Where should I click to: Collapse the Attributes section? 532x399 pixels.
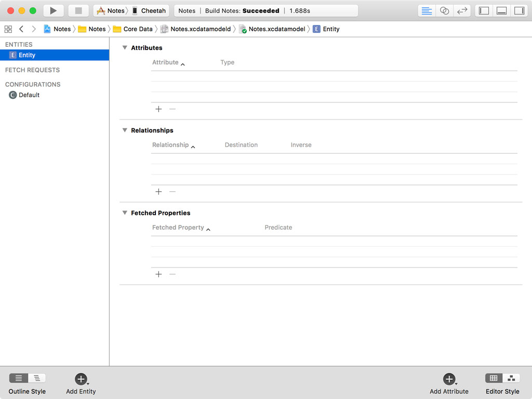[125, 48]
